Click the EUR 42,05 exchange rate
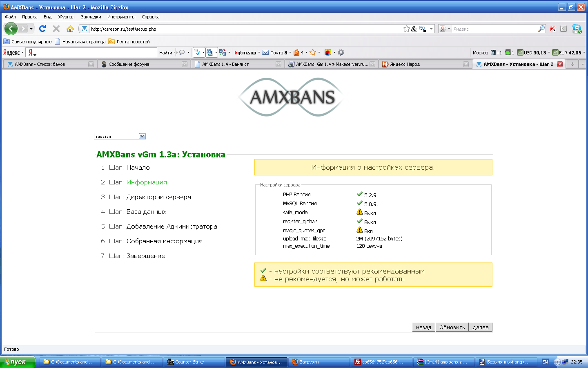Viewport: 588px width, 368px height. click(567, 52)
